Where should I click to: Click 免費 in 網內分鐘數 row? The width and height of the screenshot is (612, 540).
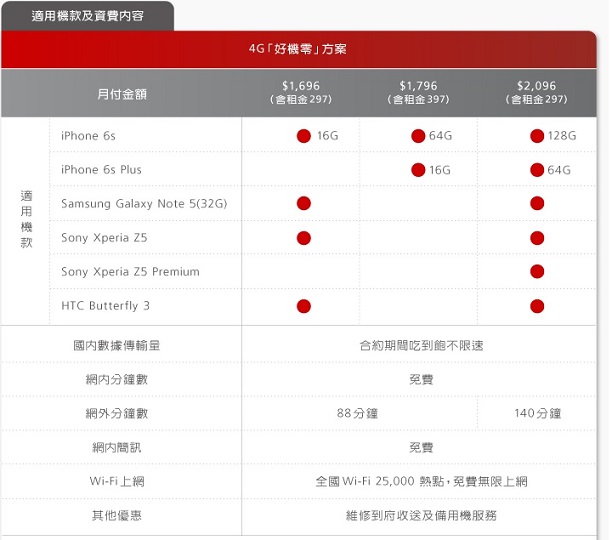[421, 380]
